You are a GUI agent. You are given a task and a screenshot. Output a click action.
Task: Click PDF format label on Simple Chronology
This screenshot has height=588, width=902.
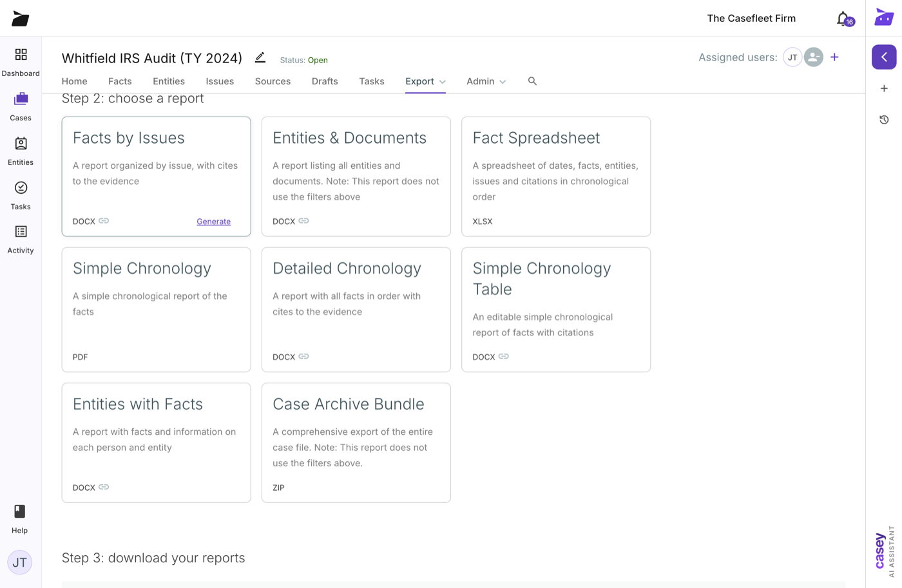coord(80,357)
